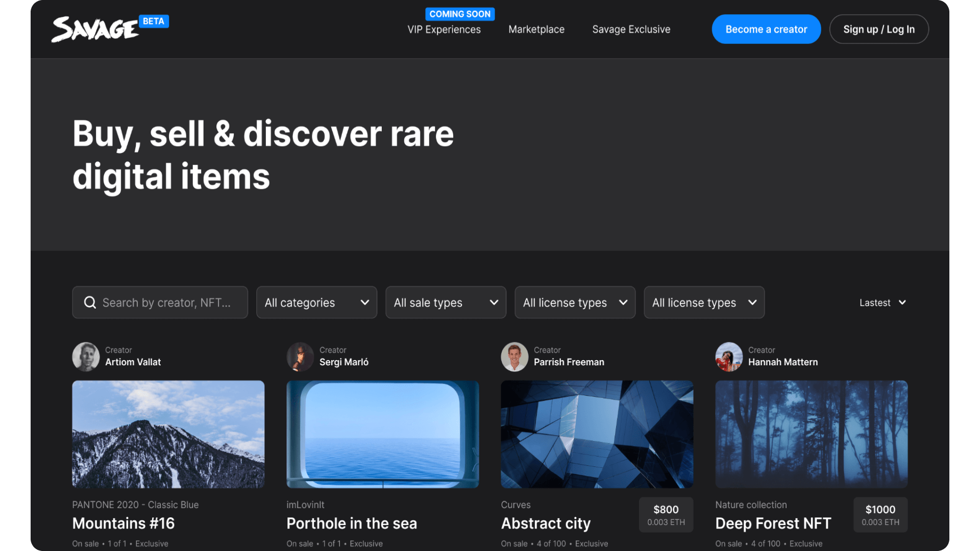Open Porthole in the sea title

tap(352, 523)
